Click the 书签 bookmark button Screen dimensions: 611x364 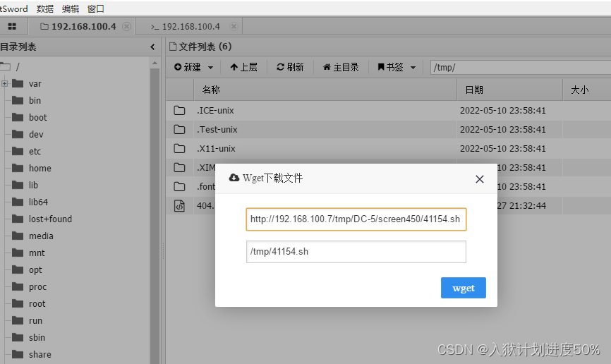click(x=390, y=67)
